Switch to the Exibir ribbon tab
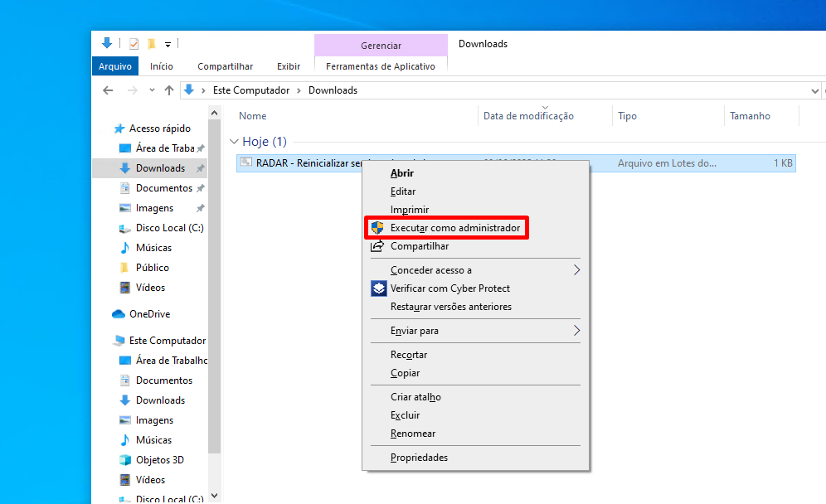 (289, 66)
